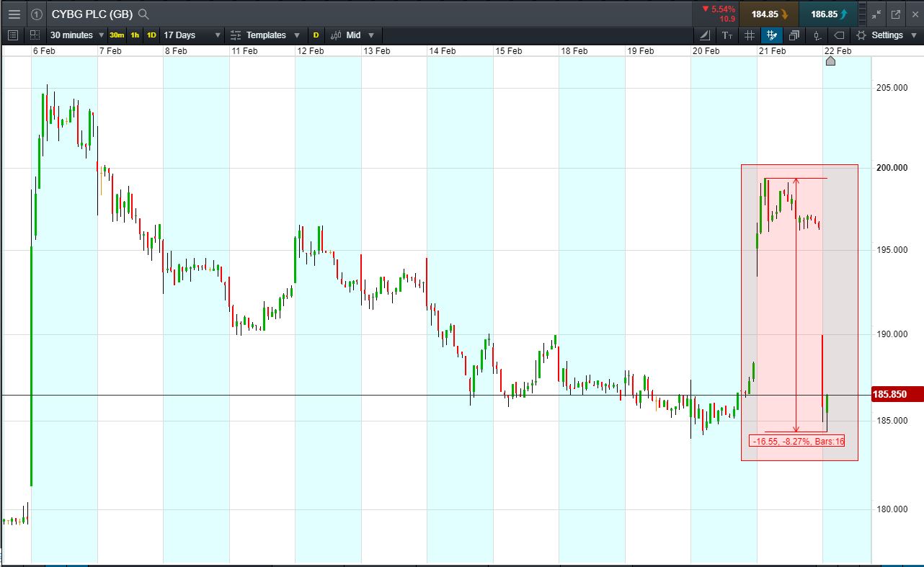Select the text annotation tool

[x=727, y=35]
